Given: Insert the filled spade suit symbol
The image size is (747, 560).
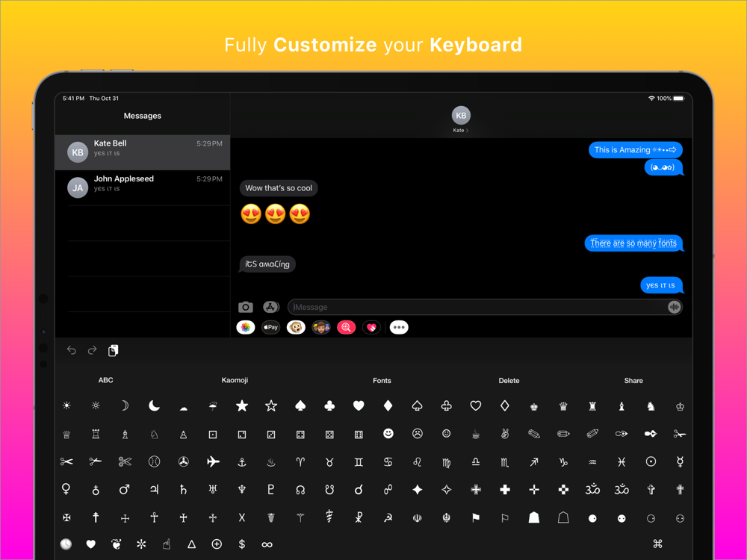Looking at the screenshot, I should pyautogui.click(x=300, y=405).
